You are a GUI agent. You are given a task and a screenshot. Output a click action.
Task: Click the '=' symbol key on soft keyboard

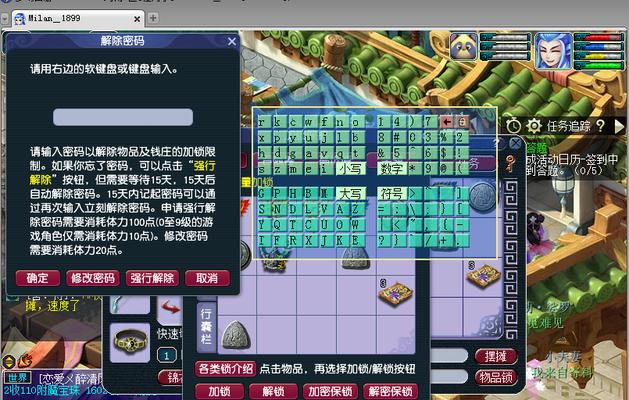pyautogui.click(x=382, y=209)
